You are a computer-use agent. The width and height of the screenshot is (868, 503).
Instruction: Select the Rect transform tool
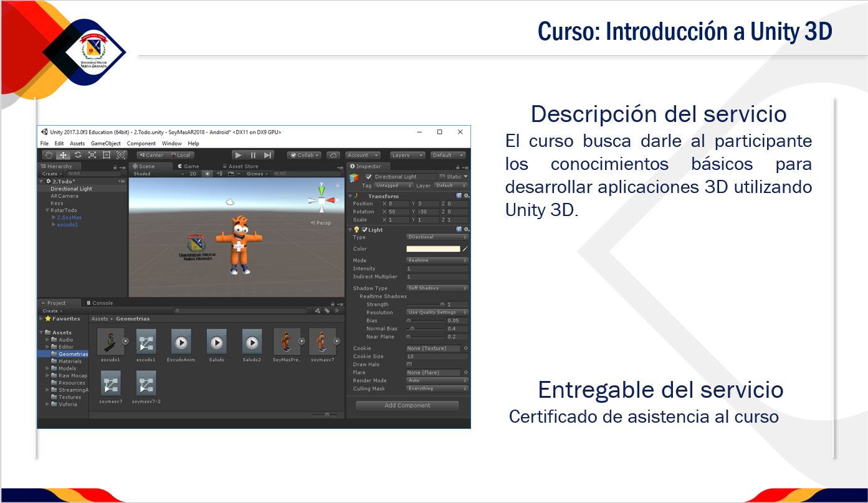pyautogui.click(x=107, y=155)
